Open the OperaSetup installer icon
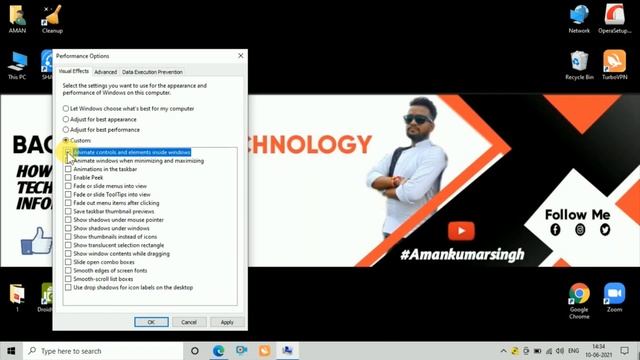 [x=615, y=19]
